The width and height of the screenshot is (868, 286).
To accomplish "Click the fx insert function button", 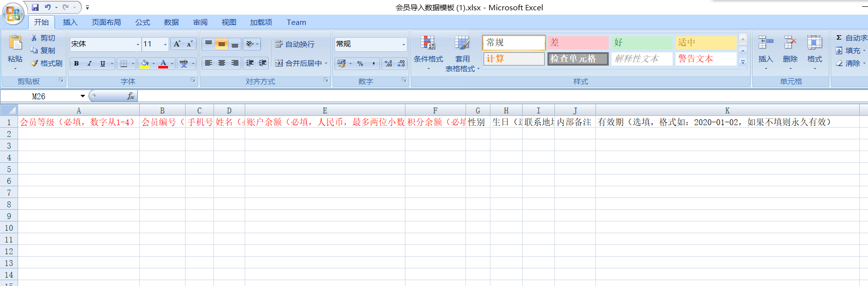I will (x=130, y=96).
